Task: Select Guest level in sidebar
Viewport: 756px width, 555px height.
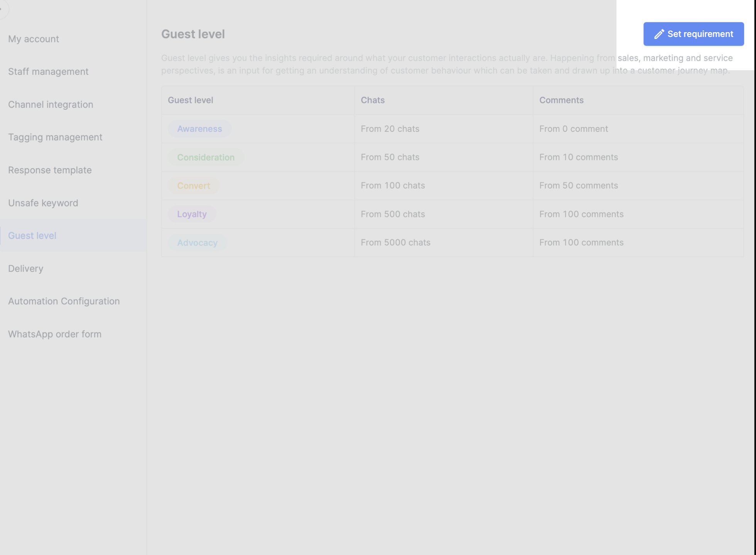Action: (x=32, y=236)
